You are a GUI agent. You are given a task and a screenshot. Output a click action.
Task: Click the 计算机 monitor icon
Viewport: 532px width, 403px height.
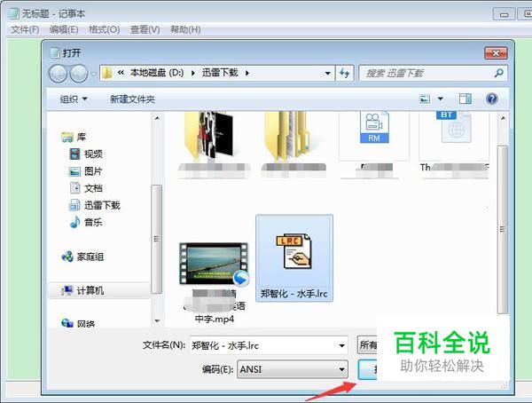point(67,290)
